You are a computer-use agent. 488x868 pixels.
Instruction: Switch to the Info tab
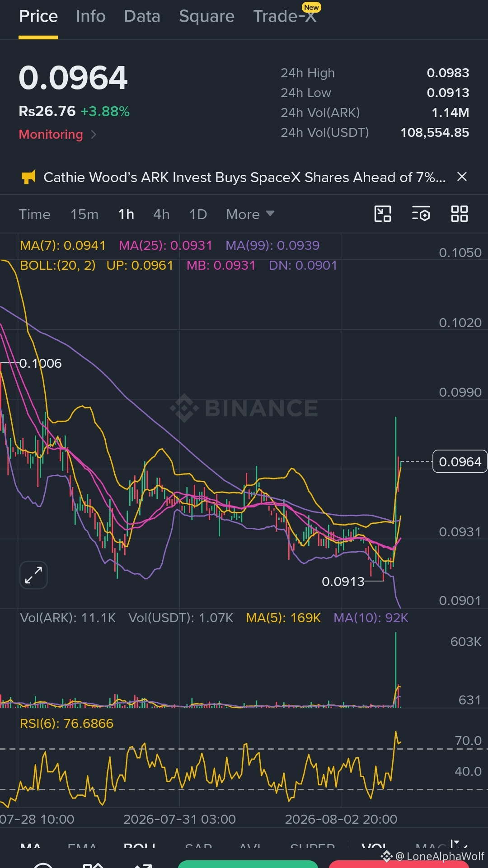[x=91, y=16]
